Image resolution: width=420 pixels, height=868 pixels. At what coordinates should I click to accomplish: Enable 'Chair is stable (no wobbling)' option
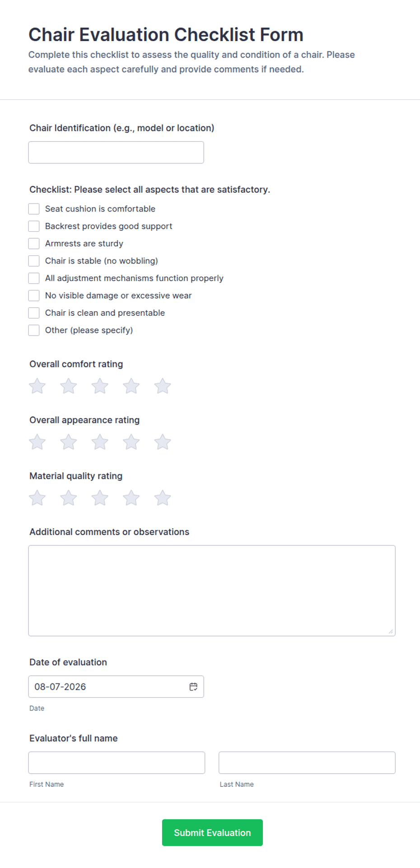(34, 261)
